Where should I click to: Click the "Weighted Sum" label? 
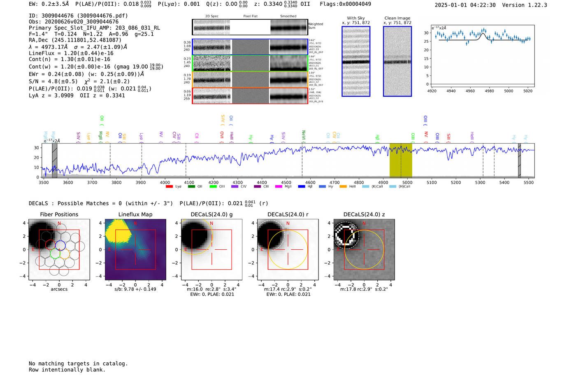[316, 26]
